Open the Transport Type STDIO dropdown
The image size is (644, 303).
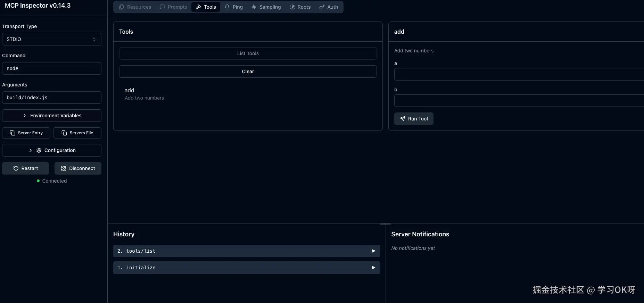click(x=52, y=39)
